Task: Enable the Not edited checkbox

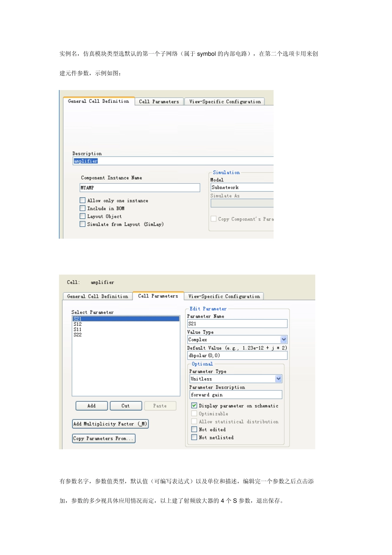Action: 194,429
